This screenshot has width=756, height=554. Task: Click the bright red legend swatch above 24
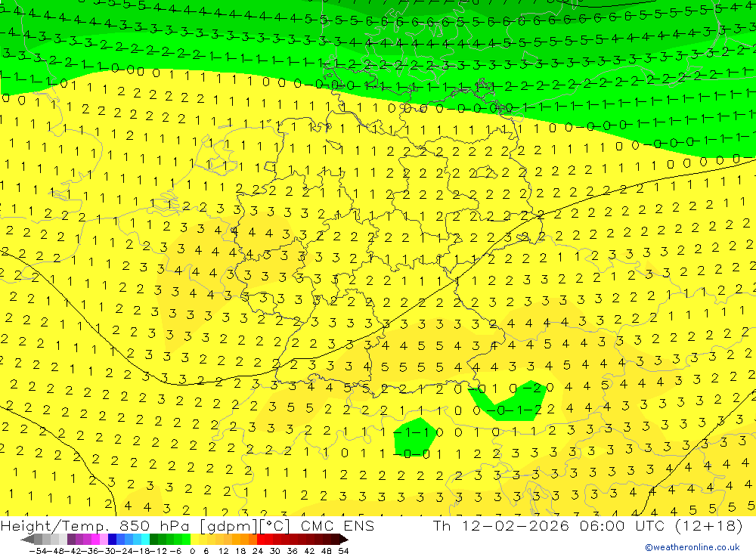(261, 539)
